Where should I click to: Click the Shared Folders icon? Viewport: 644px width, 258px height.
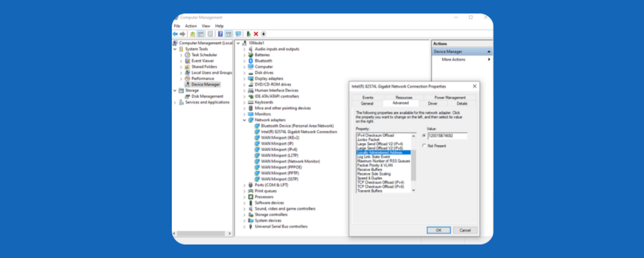[187, 67]
